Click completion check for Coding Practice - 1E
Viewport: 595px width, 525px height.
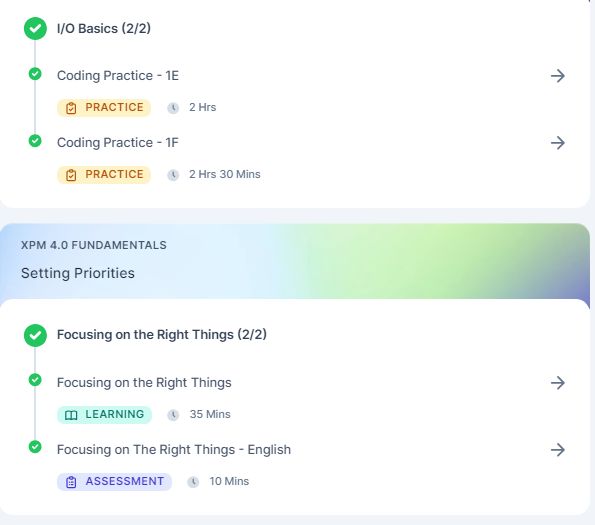[x=35, y=74]
